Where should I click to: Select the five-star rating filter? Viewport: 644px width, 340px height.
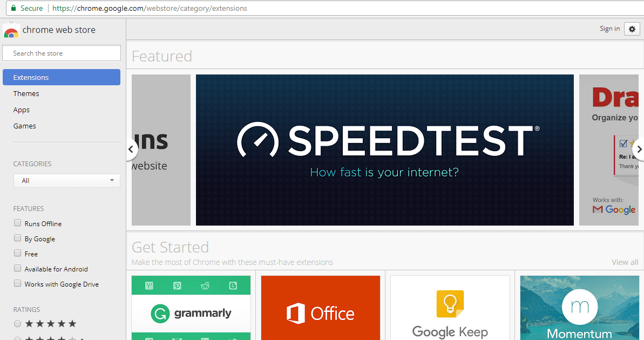tap(17, 324)
